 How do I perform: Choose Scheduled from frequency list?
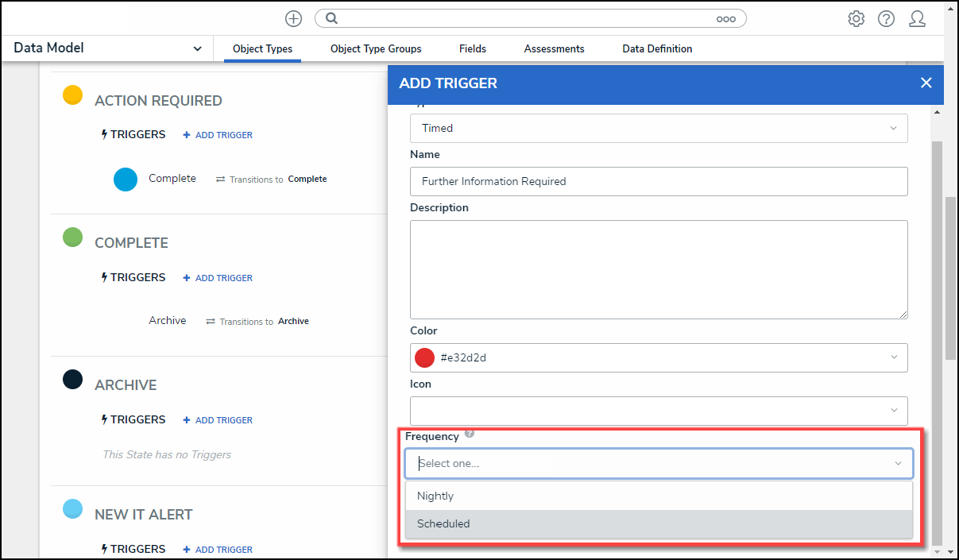point(443,523)
